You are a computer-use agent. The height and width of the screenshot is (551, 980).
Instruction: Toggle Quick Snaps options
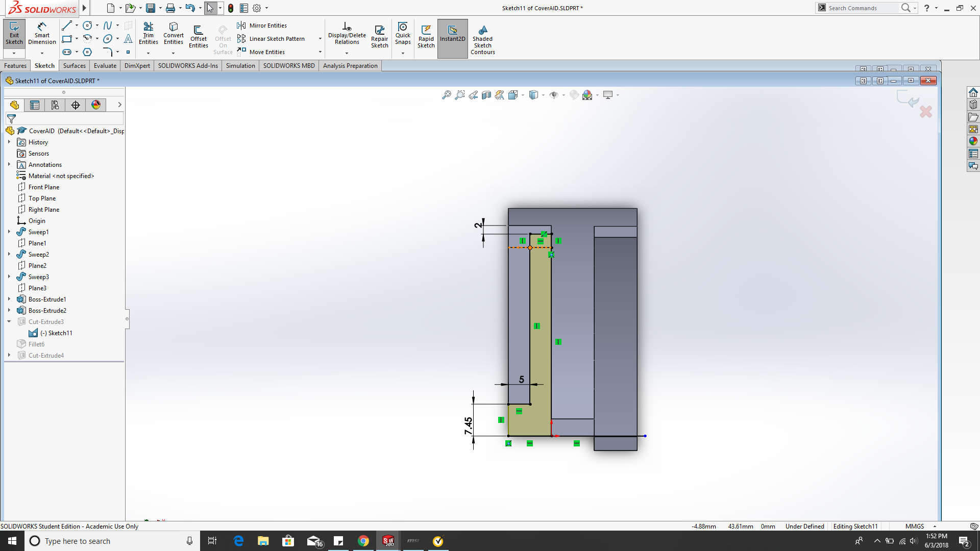pos(402,54)
